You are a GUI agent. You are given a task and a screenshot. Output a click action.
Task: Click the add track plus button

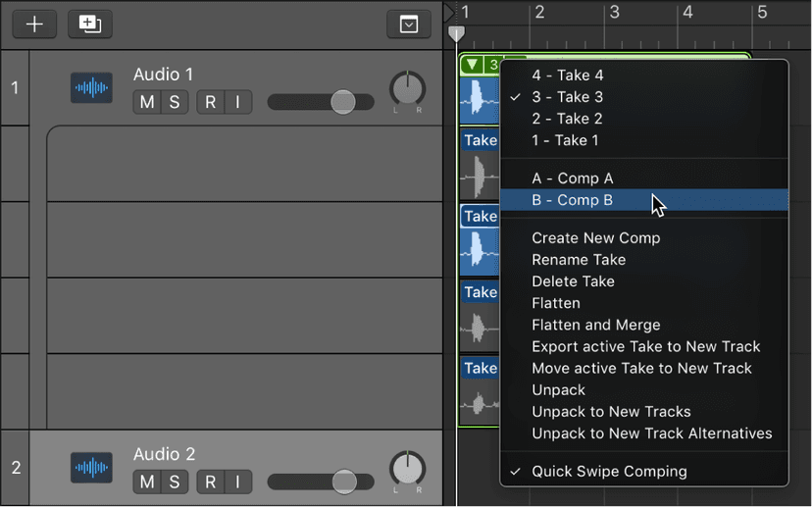click(x=34, y=24)
